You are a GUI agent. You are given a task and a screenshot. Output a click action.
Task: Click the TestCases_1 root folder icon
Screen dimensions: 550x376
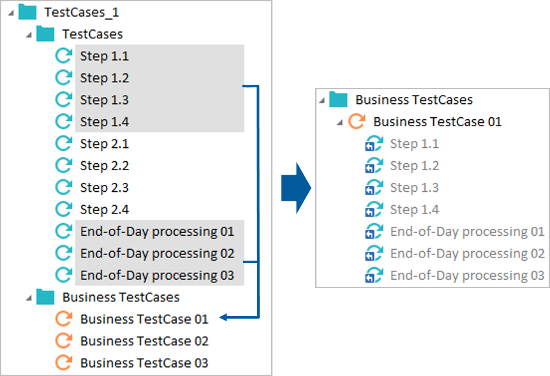(x=27, y=12)
